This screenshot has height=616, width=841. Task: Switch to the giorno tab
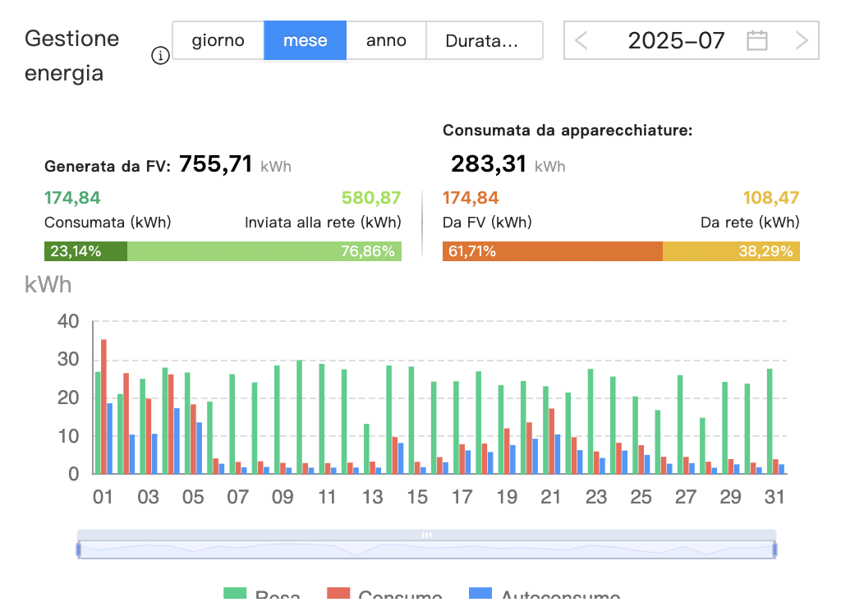[x=218, y=40]
